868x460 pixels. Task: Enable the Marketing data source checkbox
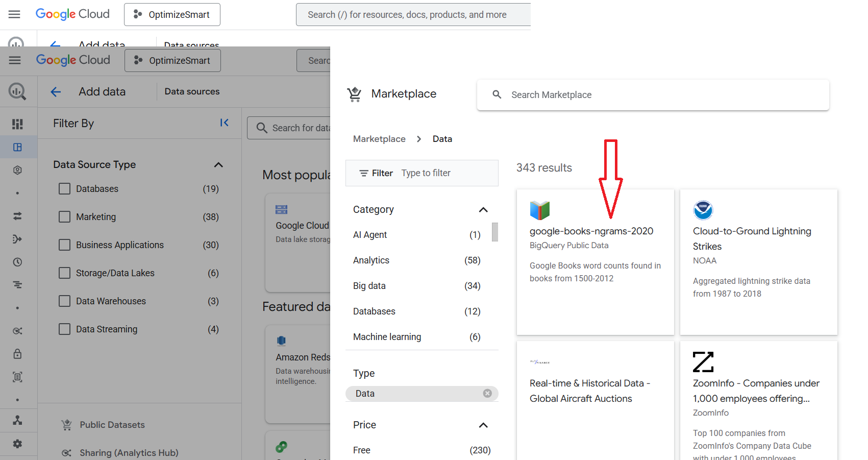pos(64,217)
